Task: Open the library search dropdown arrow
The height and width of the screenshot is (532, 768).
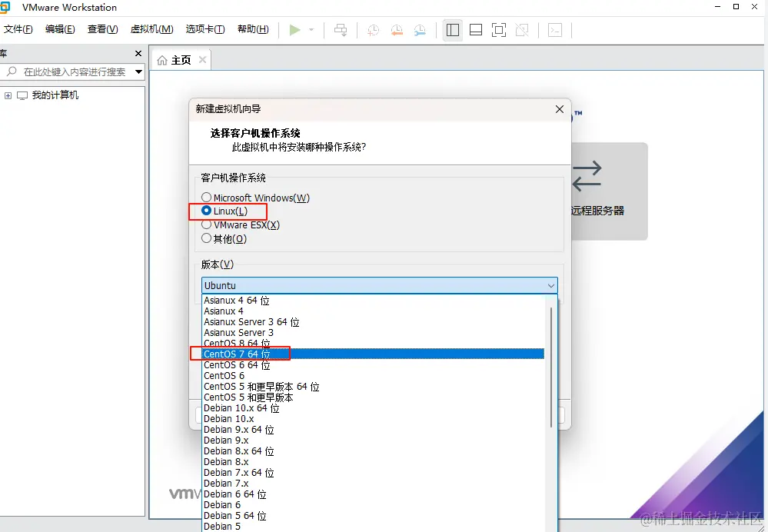Action: coord(138,72)
